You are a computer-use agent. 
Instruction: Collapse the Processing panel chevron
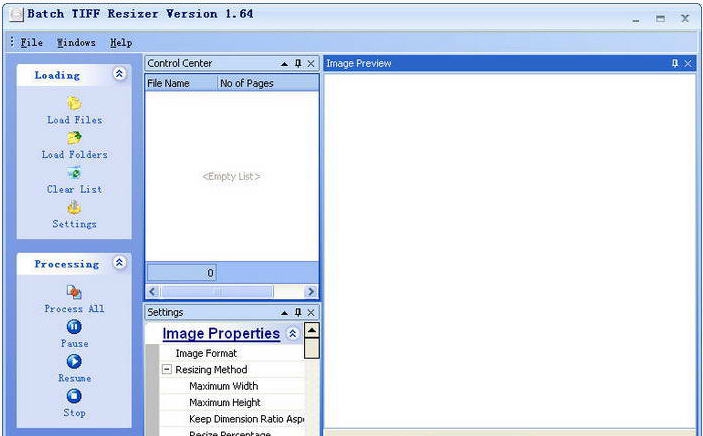tap(119, 262)
